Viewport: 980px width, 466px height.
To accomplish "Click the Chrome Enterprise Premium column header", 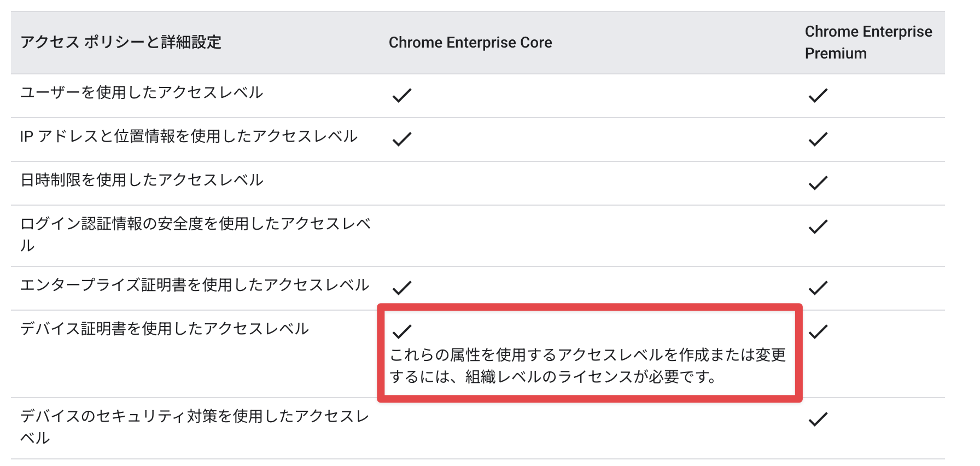I will (868, 42).
